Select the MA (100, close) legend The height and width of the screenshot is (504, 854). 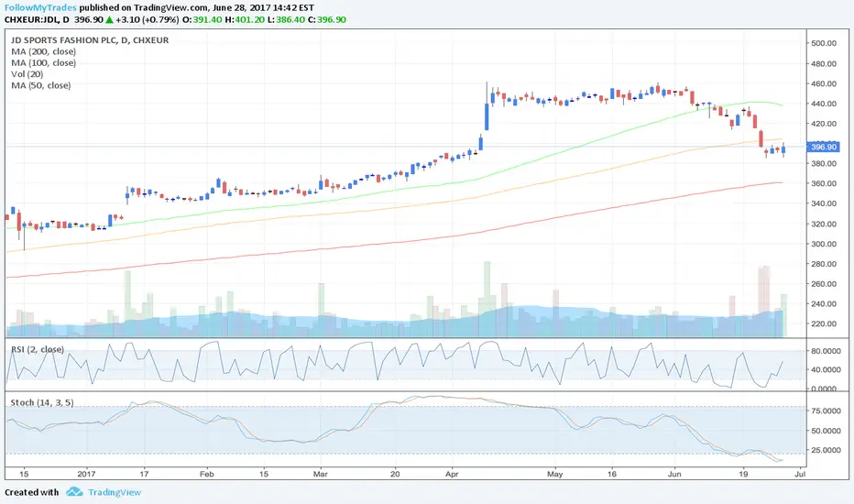44,62
